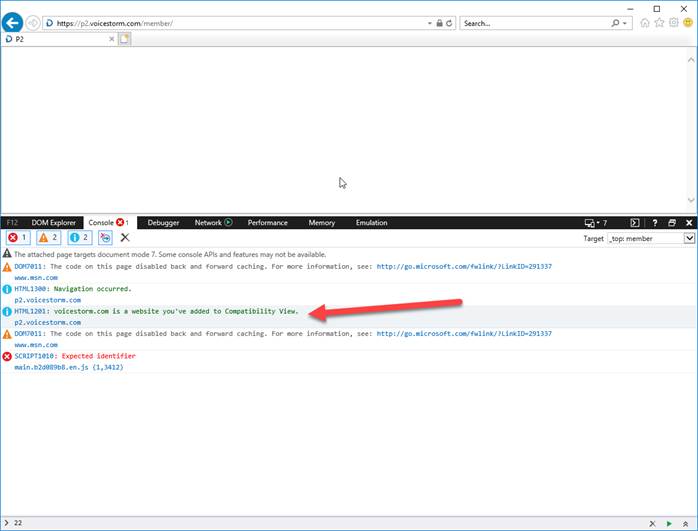Image resolution: width=698 pixels, height=531 pixels.
Task: Switch to the Debugger tab
Action: tap(163, 223)
